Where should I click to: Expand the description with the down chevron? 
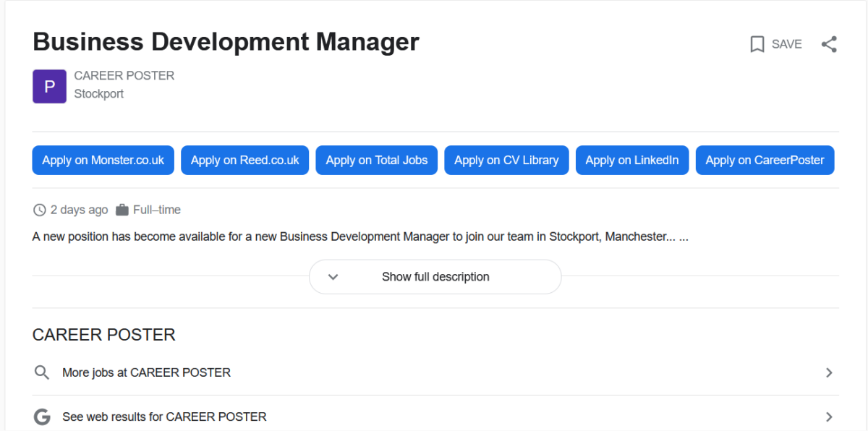click(333, 277)
